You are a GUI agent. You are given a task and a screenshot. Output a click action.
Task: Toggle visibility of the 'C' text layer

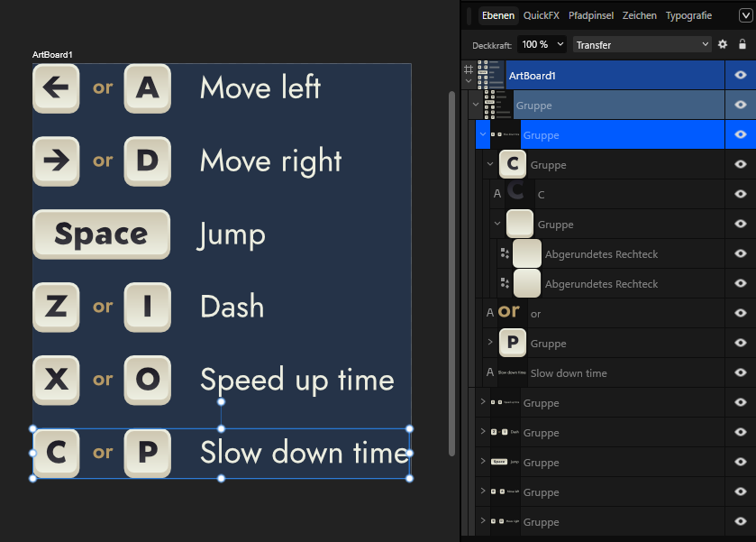741,194
